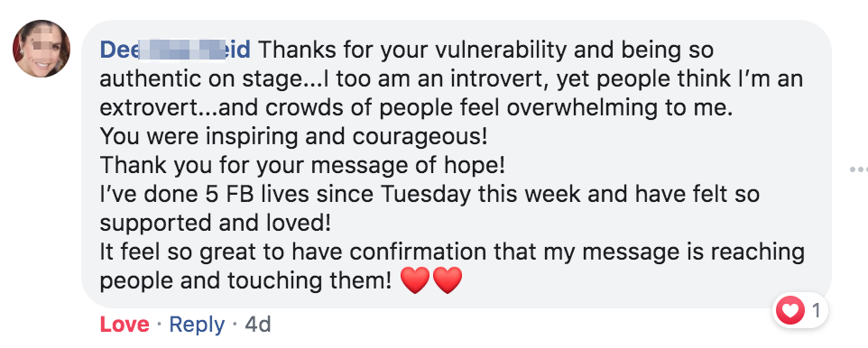Toggle the Love reaction under the comment
Screen dimensions: 868x348
click(125, 325)
